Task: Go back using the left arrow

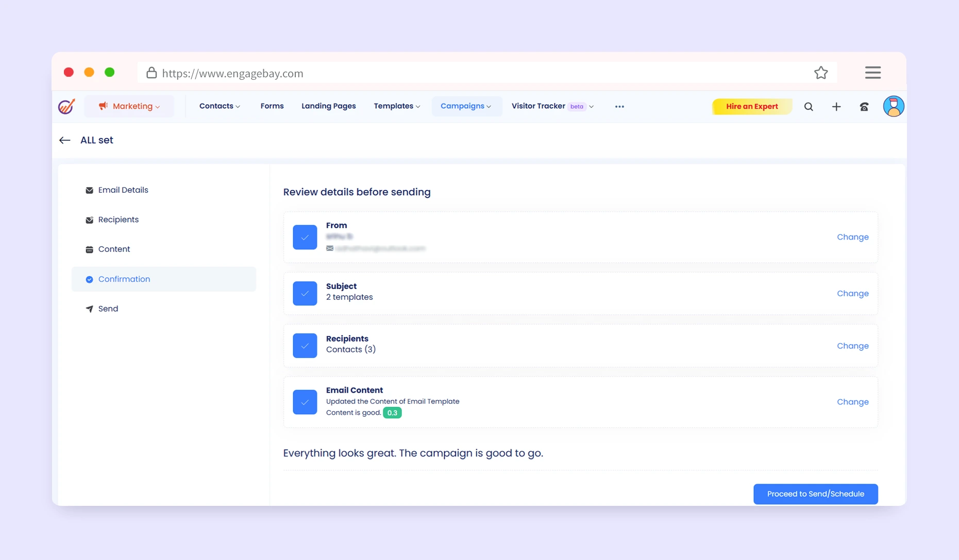Action: pos(64,140)
